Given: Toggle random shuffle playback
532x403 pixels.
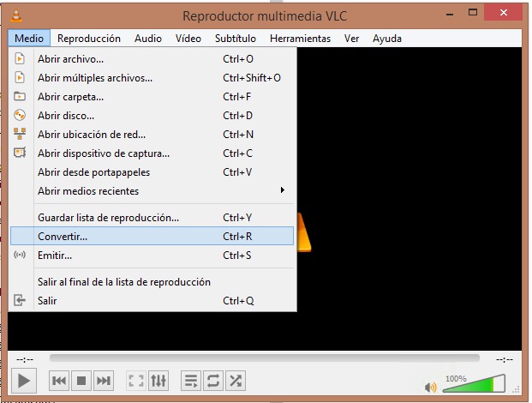Looking at the screenshot, I should coord(236,381).
